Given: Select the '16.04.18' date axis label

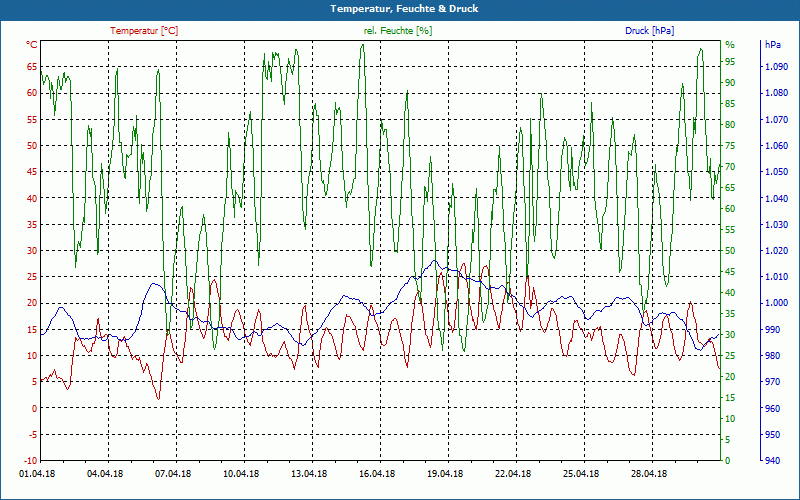Looking at the screenshot, I should (x=378, y=473).
